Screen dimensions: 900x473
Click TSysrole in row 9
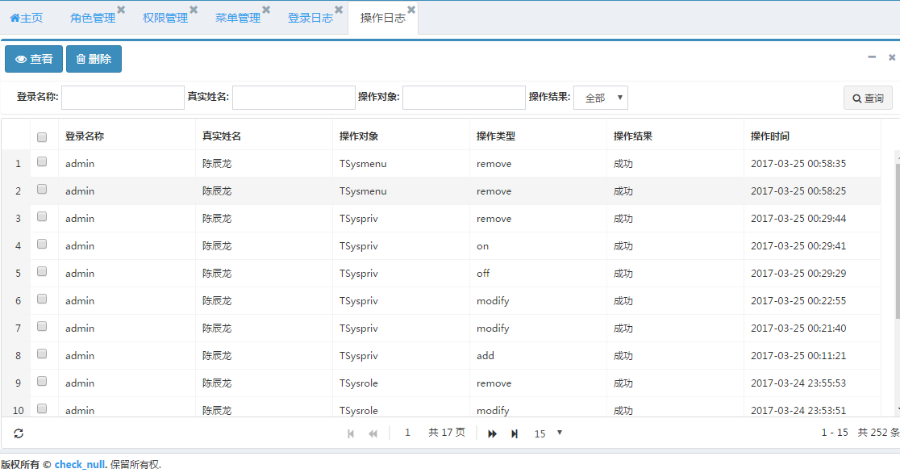click(x=359, y=383)
